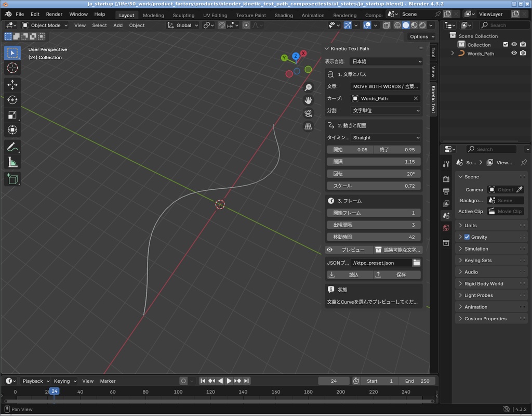
Task: Toggle proportional editing
Action: tap(246, 25)
